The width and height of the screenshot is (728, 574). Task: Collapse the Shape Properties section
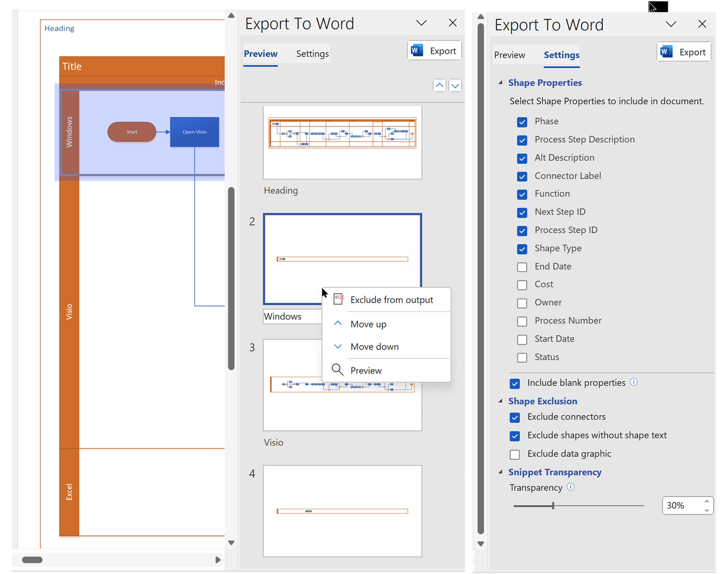(500, 82)
